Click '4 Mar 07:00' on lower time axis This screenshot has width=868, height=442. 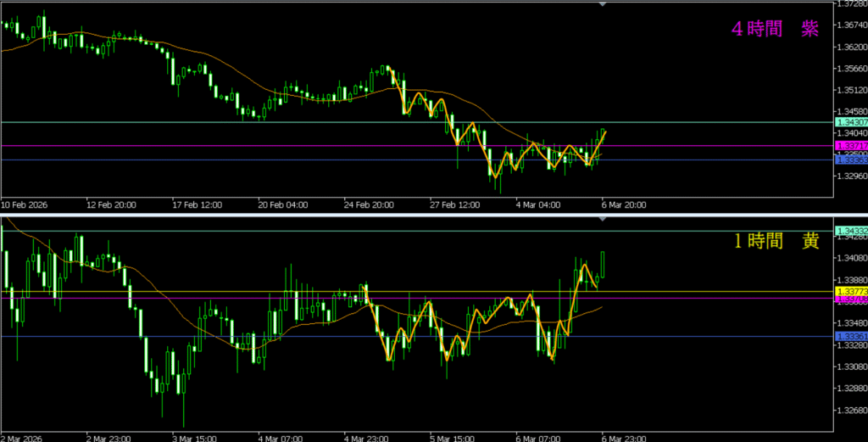pyautogui.click(x=281, y=438)
